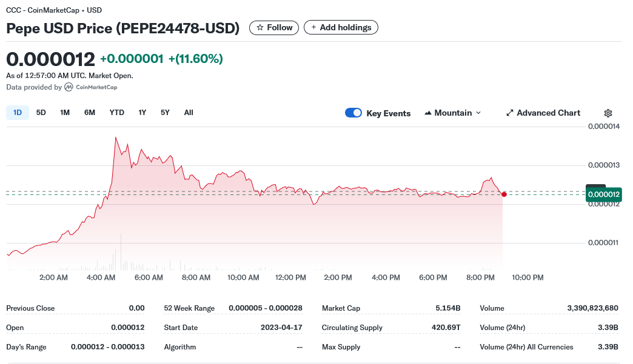The image size is (633, 364).
Task: Click the tall volume bar near 5:00 AM
Action: 121,251
